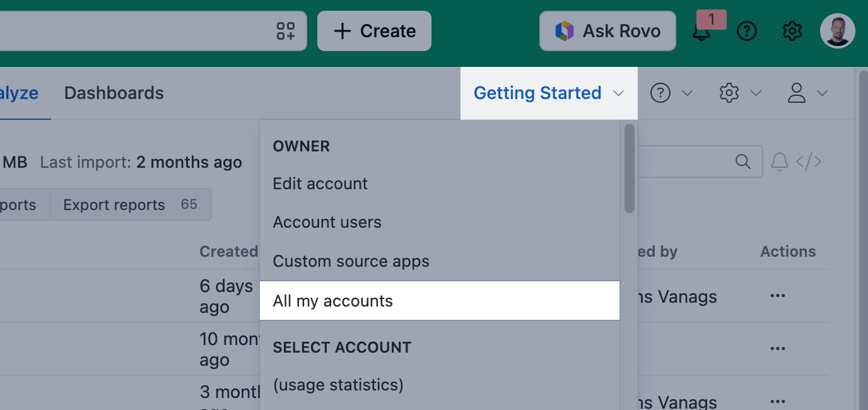Expand the help question-mark dropdown
This screenshot has width=868, height=410.
(688, 93)
